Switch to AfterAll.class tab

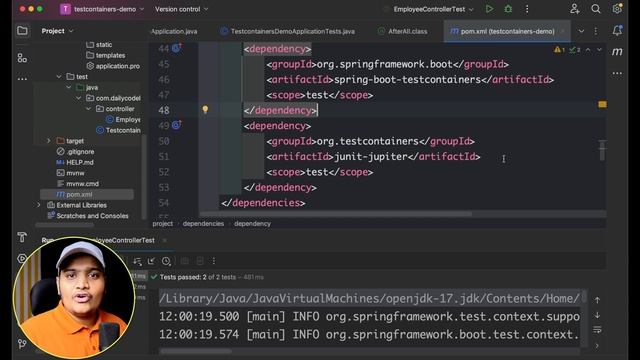pos(403,31)
